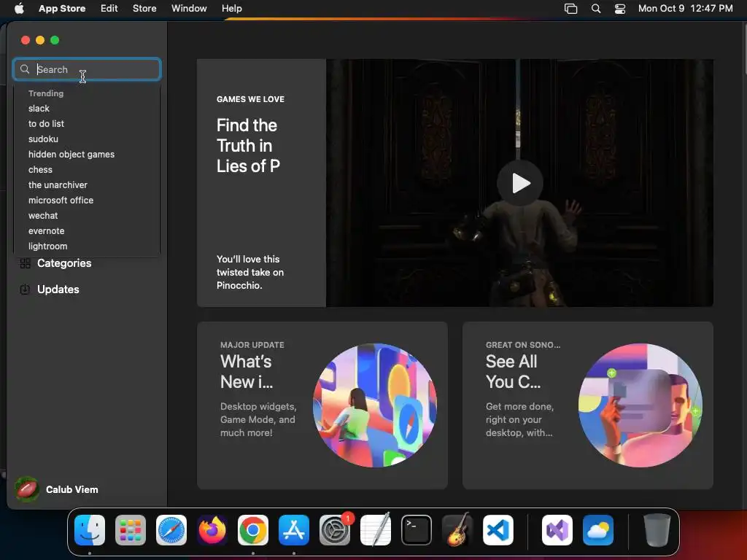Choose 'lightroom' trending suggestion
The width and height of the screenshot is (747, 560).
47,246
